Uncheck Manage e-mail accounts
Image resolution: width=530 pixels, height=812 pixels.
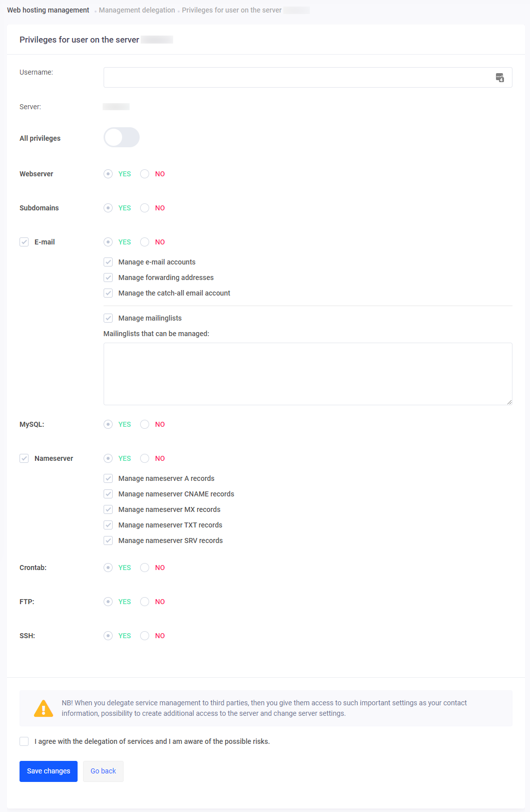(x=108, y=262)
